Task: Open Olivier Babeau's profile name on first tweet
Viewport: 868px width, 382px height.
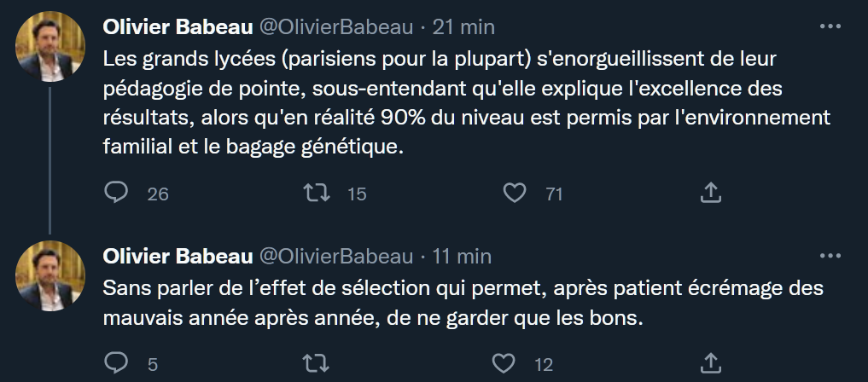Action: click(177, 27)
